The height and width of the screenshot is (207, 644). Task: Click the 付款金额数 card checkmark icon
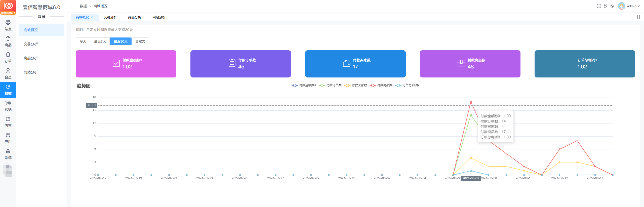pyautogui.click(x=116, y=63)
